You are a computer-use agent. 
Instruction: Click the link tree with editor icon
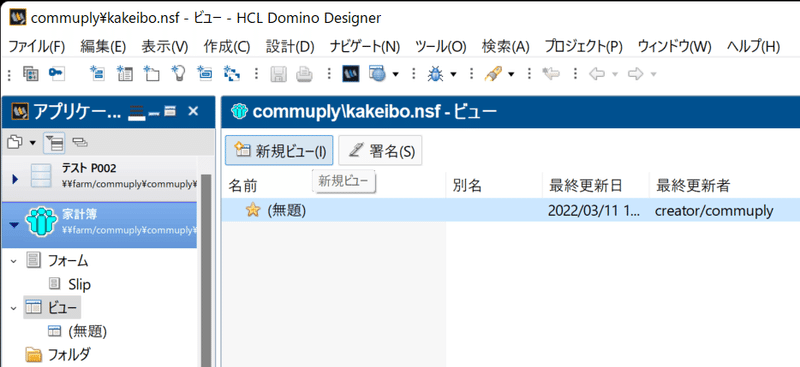coord(54,143)
